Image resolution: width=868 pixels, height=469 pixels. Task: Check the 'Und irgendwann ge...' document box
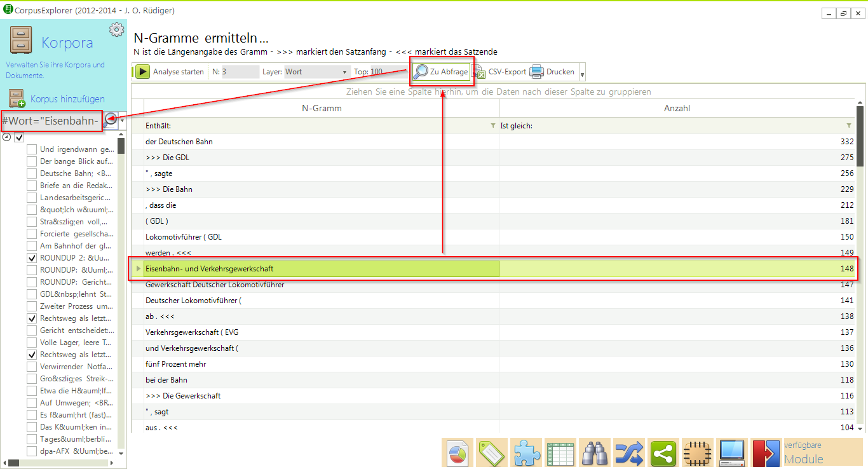32,149
